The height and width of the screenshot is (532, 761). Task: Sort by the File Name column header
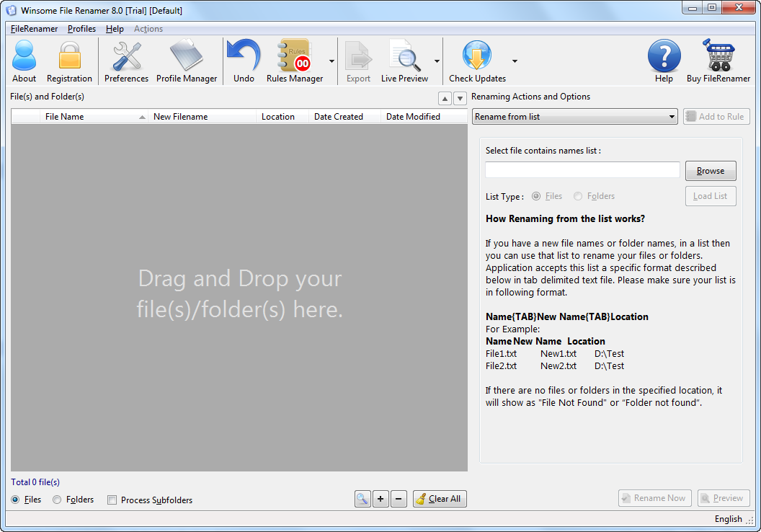pyautogui.click(x=94, y=117)
